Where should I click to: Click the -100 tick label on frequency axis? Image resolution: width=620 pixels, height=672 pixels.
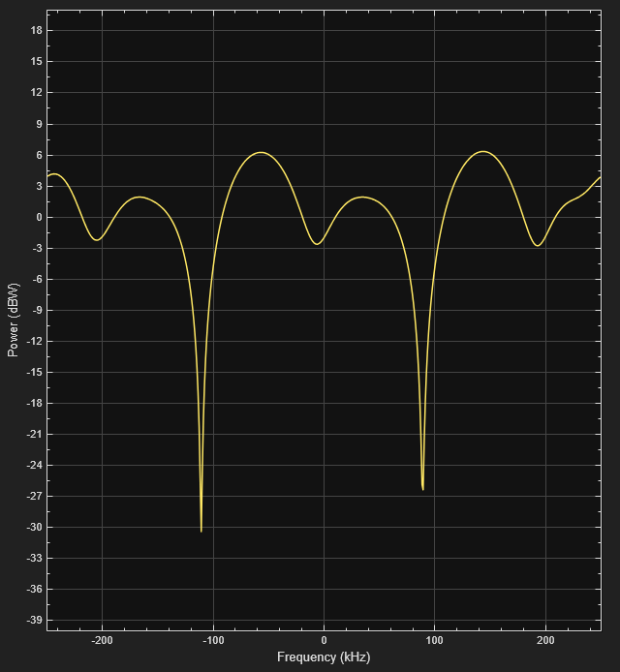coord(213,641)
